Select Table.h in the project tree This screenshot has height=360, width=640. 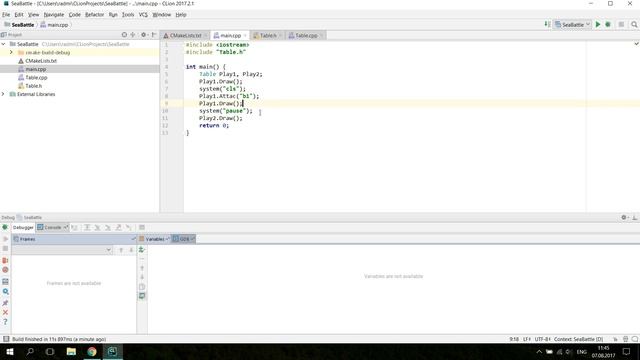click(33, 86)
